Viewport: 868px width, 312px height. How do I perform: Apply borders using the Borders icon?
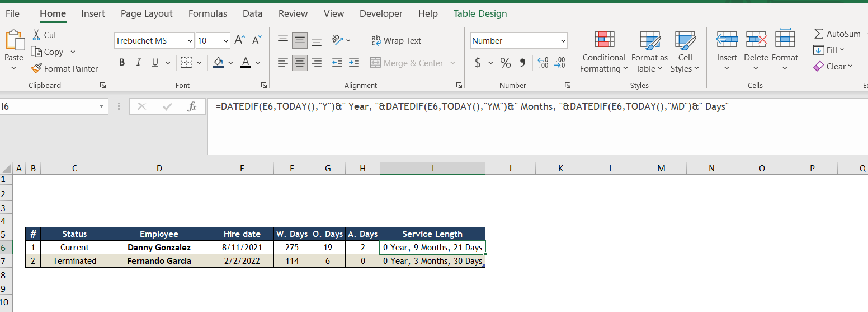click(x=187, y=63)
